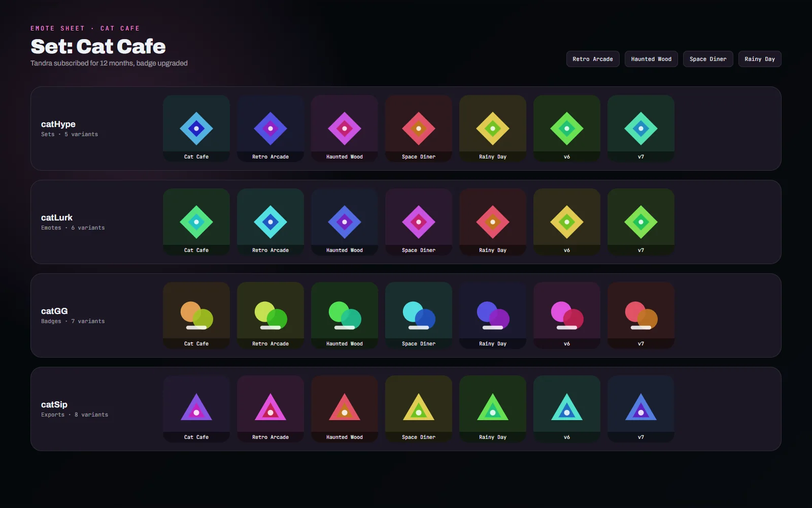Select catSip Cat Cafe triangle emote
This screenshot has height=508, width=812.
pyautogui.click(x=196, y=409)
